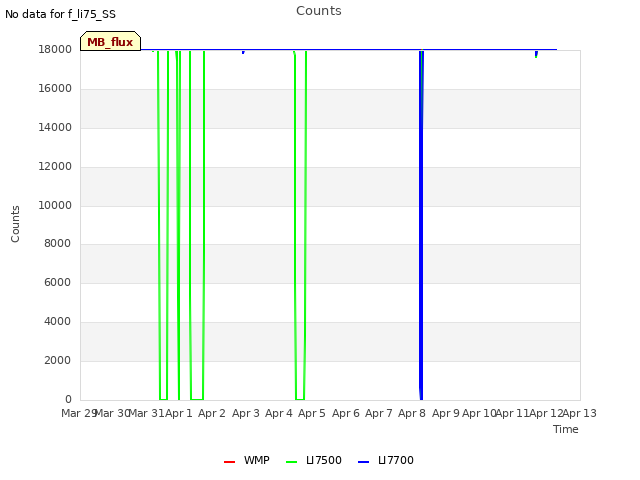This screenshot has width=640, height=480.
Task: Click the Mar 29 x-axis label
Action: tap(79, 413)
